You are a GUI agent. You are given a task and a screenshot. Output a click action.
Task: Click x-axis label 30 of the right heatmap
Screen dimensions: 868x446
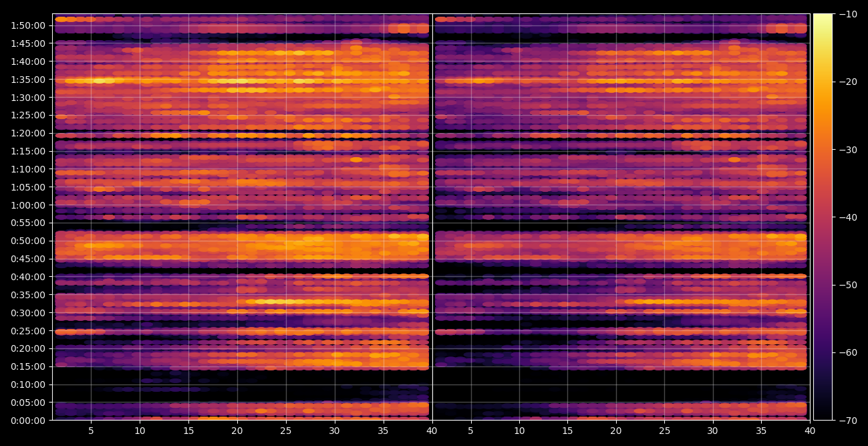pyautogui.click(x=712, y=431)
